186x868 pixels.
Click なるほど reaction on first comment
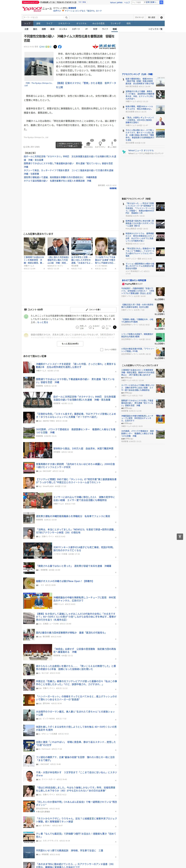pos(94,327)
